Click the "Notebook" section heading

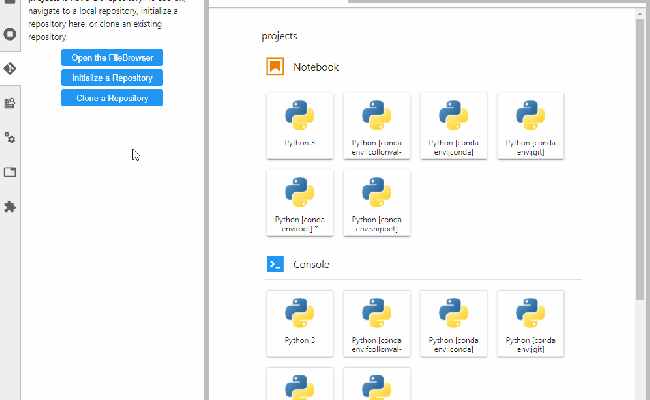pos(316,67)
